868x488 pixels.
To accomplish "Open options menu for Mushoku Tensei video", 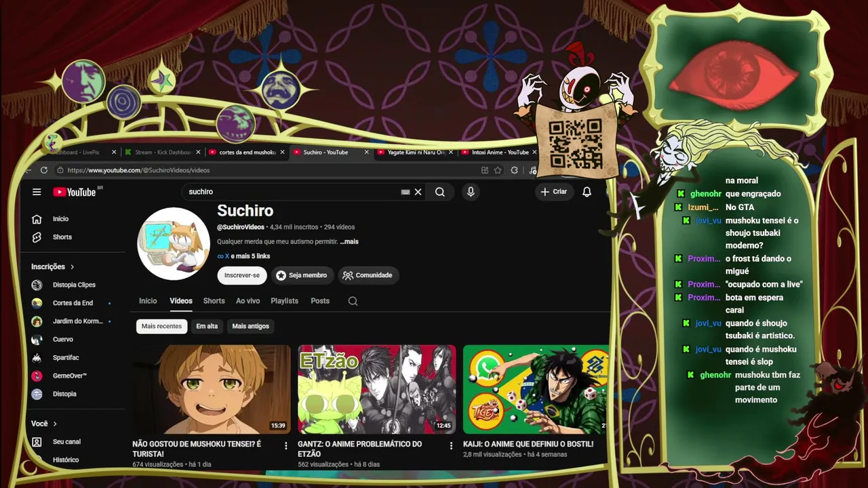I will point(285,446).
